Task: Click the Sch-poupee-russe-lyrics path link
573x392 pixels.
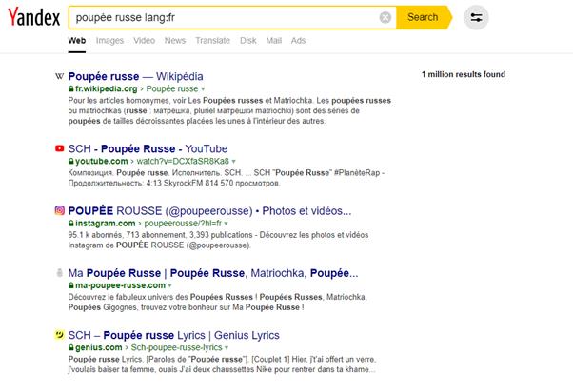Action: (x=176, y=347)
